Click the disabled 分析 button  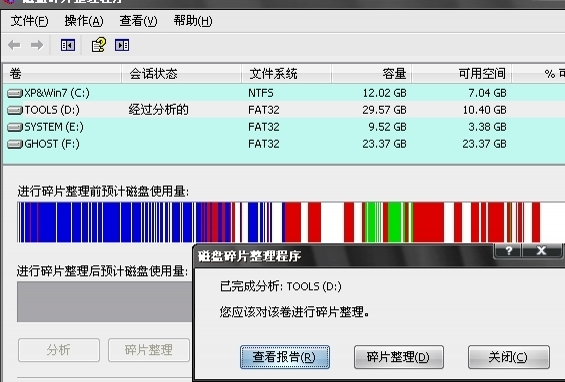[x=59, y=350]
